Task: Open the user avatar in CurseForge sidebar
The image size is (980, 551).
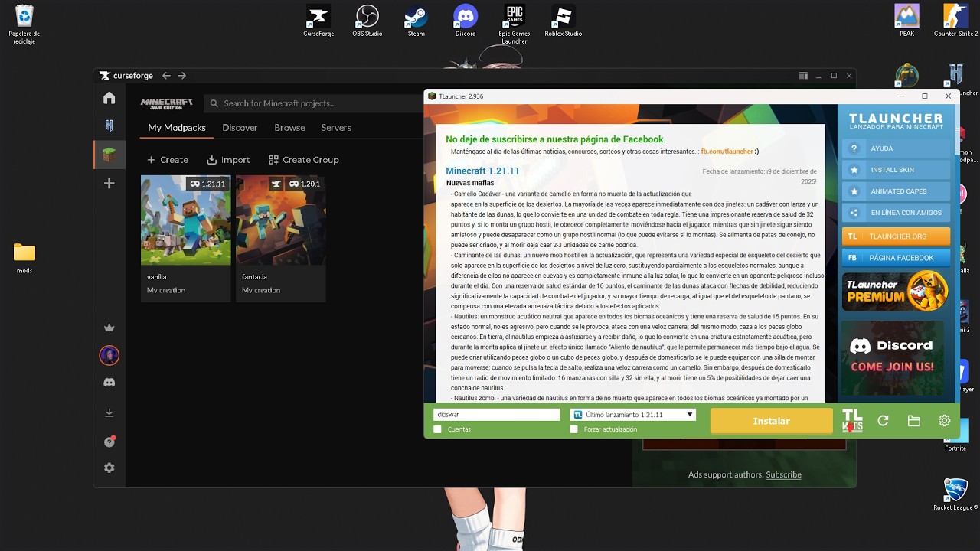Action: (x=109, y=355)
